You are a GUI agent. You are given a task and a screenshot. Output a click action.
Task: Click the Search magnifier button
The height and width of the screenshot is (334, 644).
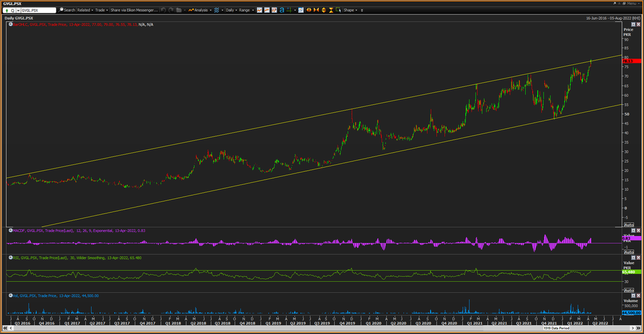point(67,10)
